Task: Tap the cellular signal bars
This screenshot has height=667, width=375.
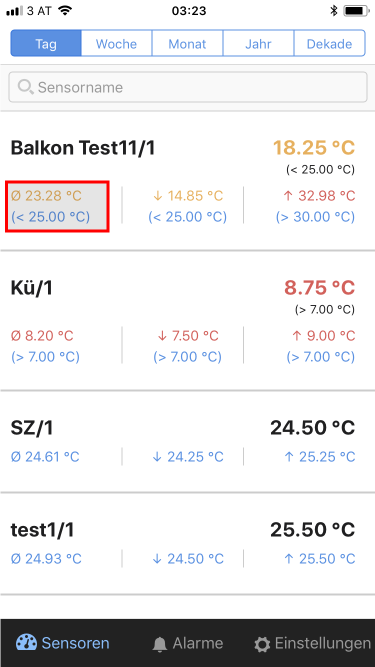Action: click(14, 11)
